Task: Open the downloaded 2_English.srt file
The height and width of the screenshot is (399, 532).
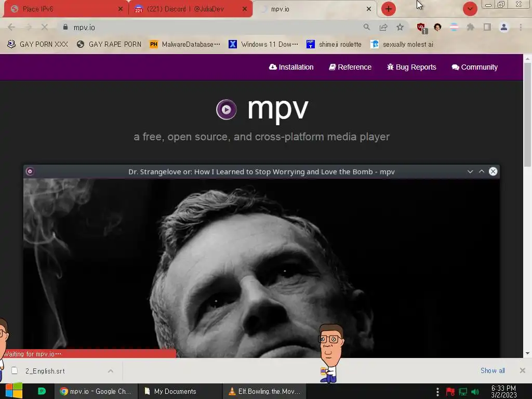Action: coord(45,371)
